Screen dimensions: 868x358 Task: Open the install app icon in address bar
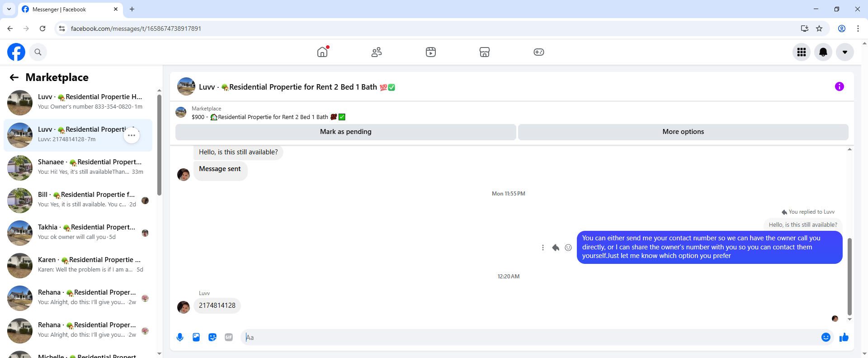(805, 29)
